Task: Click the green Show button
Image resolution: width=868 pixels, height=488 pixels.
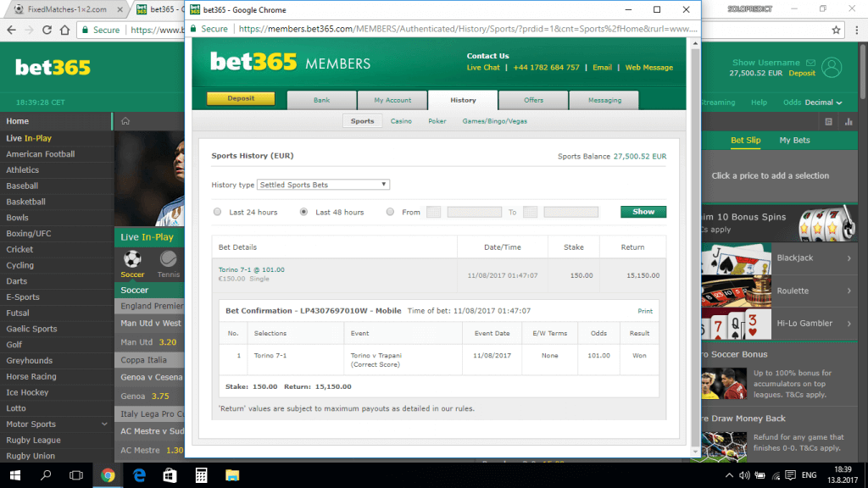Action: point(643,212)
